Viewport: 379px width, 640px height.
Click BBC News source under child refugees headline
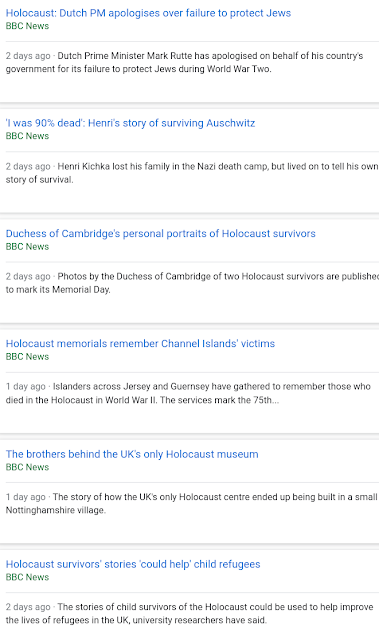tap(27, 578)
